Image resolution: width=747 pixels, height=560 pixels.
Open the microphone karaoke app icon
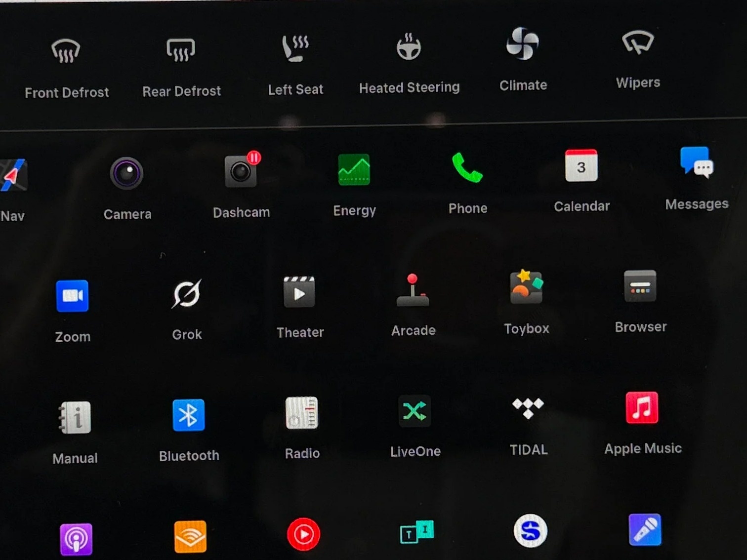pyautogui.click(x=645, y=529)
